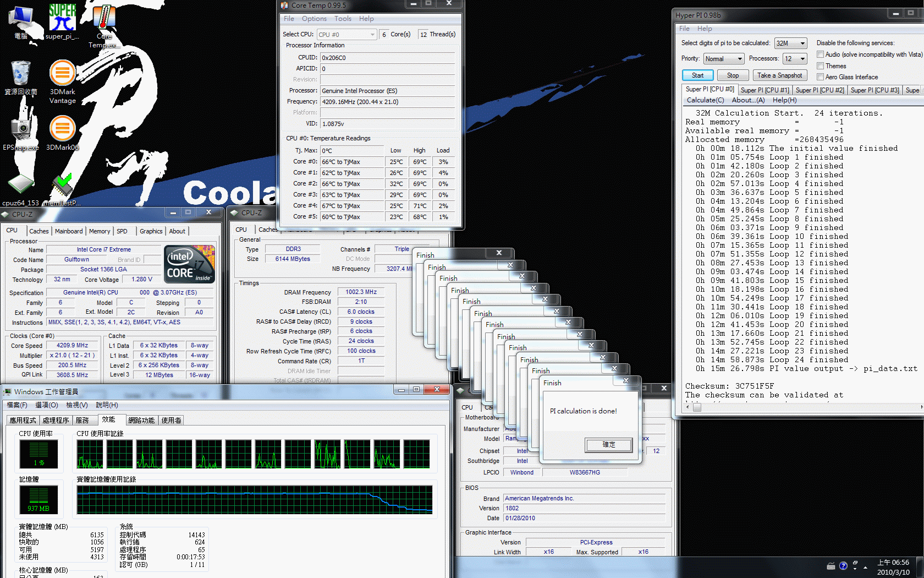Viewport: 924px width, 578px height.
Task: Open the About...(A) menu in Hyper PI
Action: point(748,100)
